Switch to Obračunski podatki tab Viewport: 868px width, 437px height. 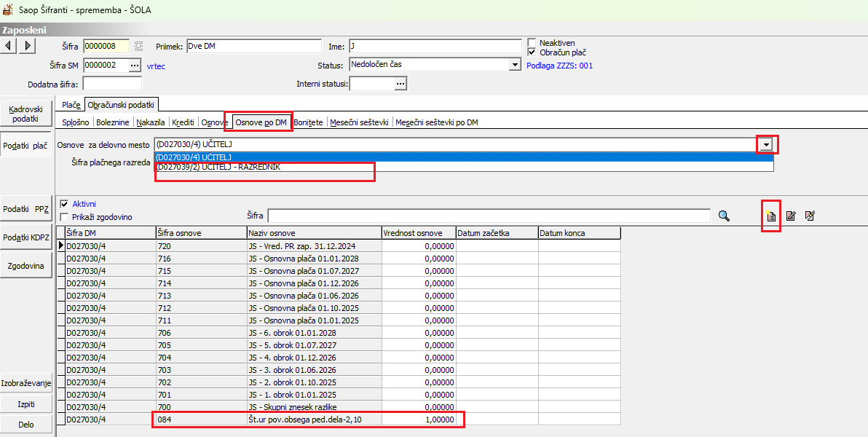pyautogui.click(x=122, y=104)
